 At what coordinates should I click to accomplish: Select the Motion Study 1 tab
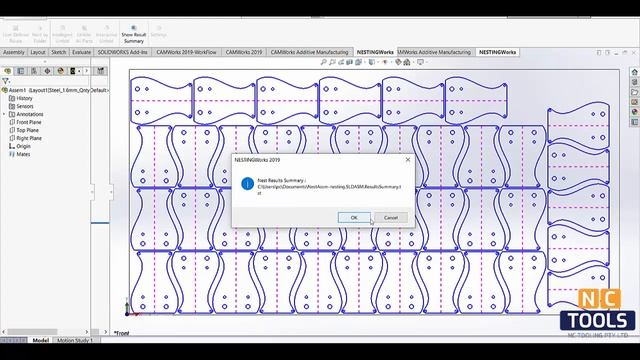point(75,340)
